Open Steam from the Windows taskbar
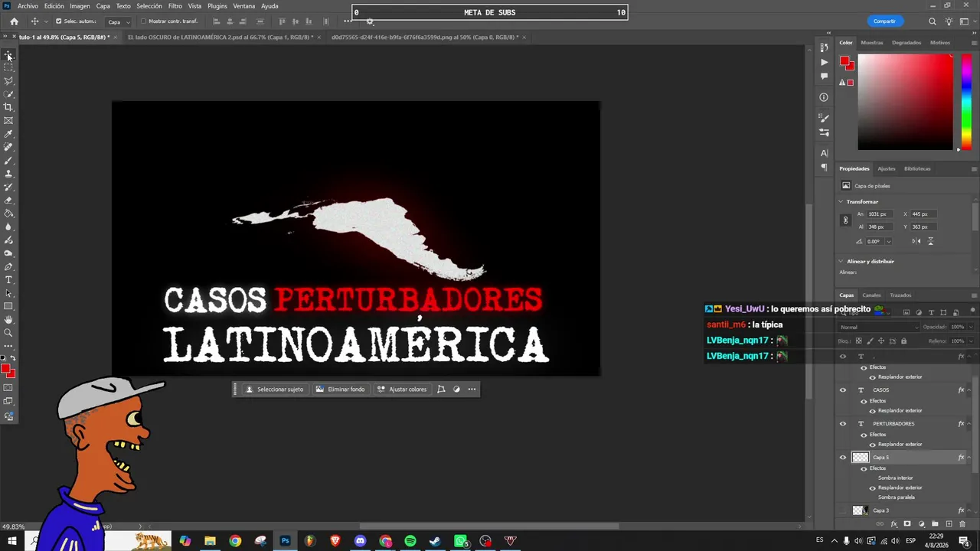 pyautogui.click(x=435, y=541)
